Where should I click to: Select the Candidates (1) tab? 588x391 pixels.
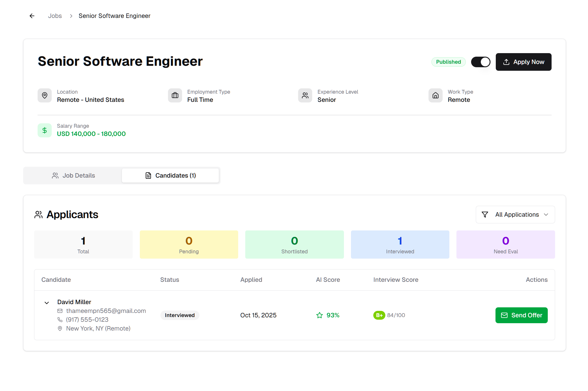click(x=170, y=176)
